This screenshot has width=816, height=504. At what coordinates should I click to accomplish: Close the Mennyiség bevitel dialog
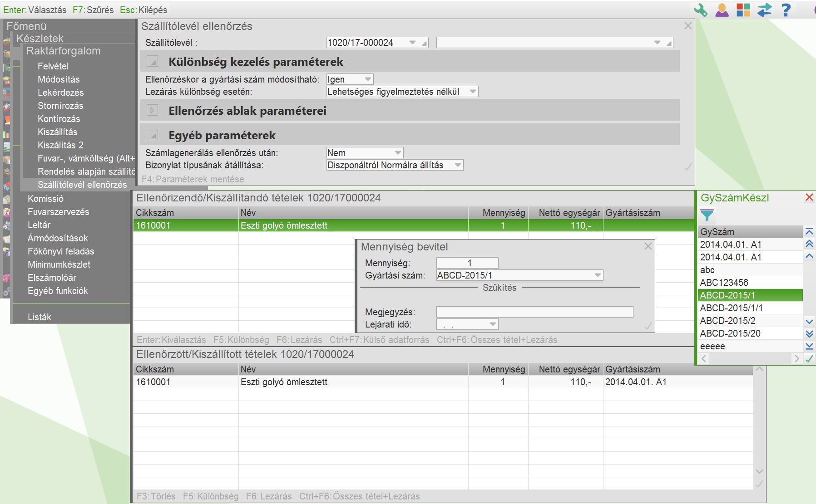tap(648, 246)
